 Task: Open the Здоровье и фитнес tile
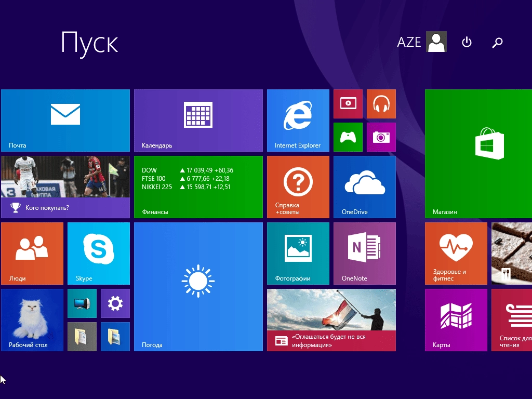[x=456, y=254]
